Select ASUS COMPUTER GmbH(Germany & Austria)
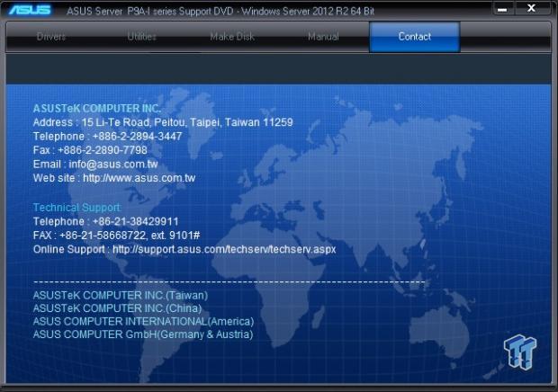This screenshot has height=392, width=558. (x=143, y=334)
